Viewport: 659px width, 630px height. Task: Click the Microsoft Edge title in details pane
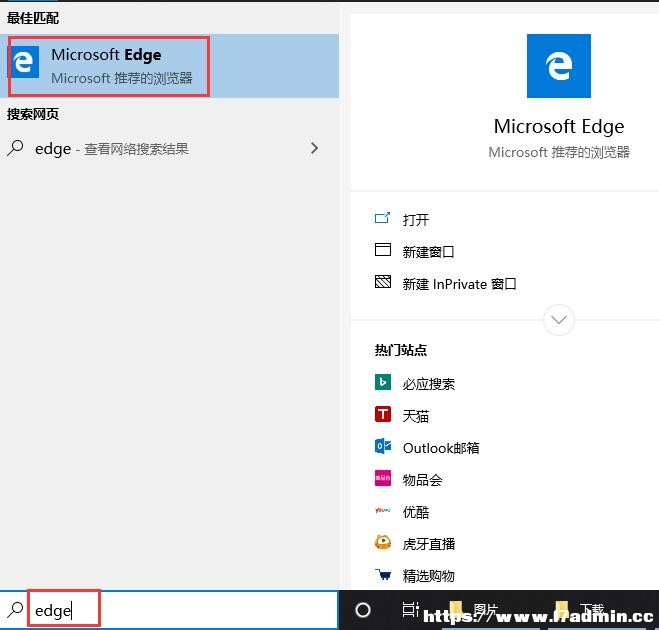(x=559, y=127)
